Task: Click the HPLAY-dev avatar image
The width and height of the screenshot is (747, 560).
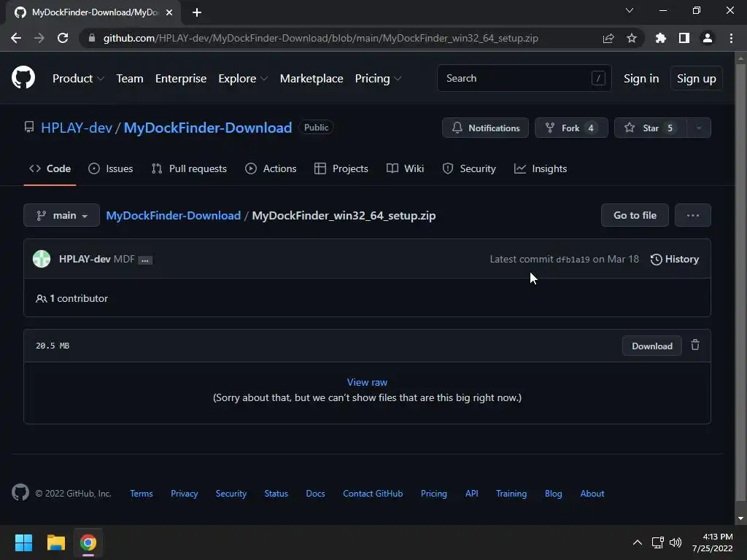Action: tap(42, 259)
